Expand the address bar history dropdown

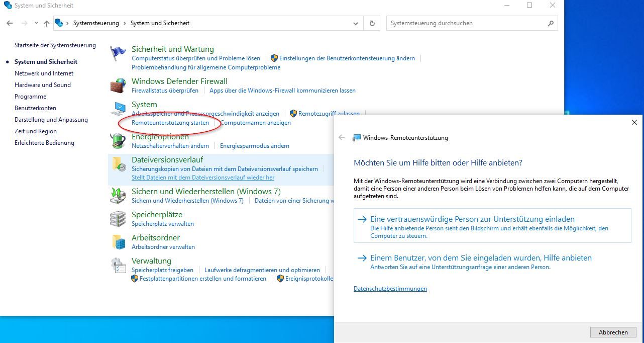pyautogui.click(x=356, y=23)
